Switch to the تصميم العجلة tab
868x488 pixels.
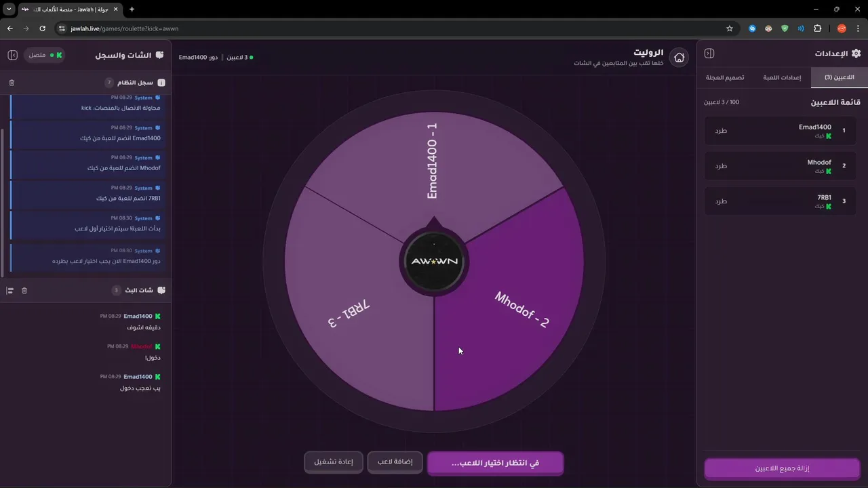pos(725,77)
